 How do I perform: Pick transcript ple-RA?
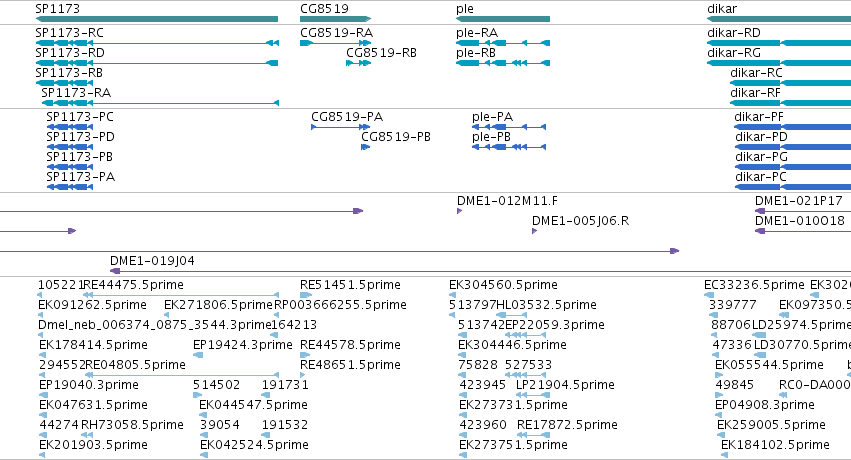pyautogui.click(x=477, y=33)
